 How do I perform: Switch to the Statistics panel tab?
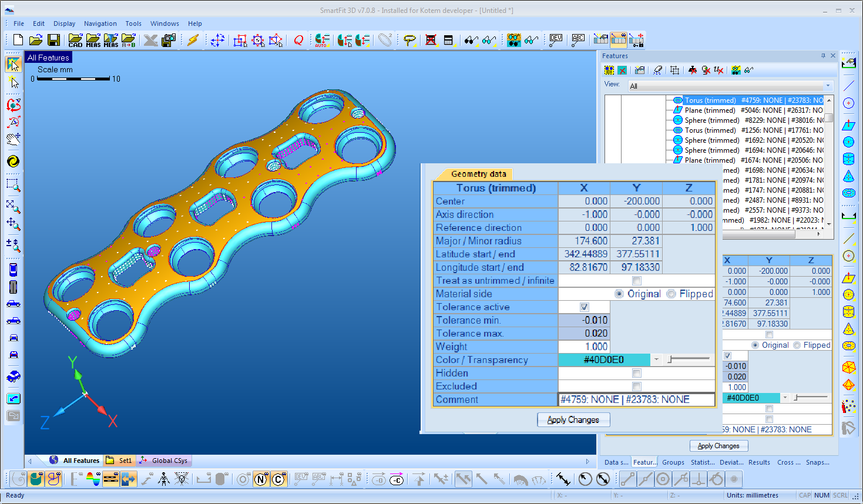click(x=703, y=462)
